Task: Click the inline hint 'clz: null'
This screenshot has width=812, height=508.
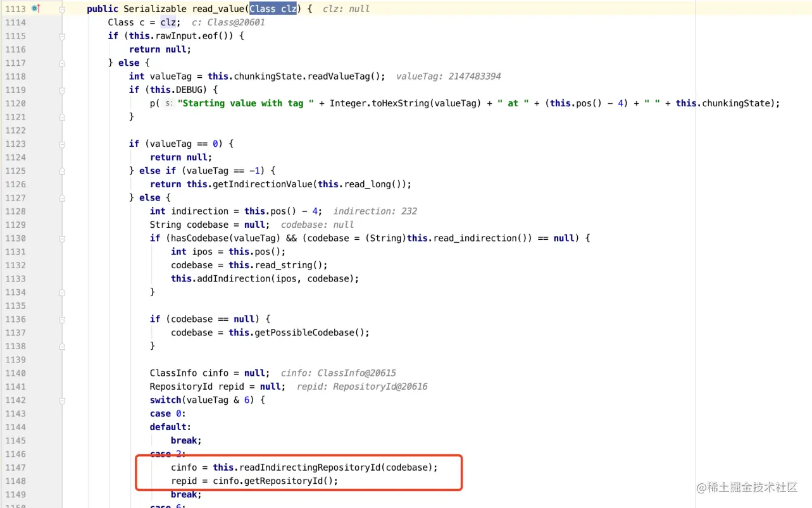Action: [346, 9]
